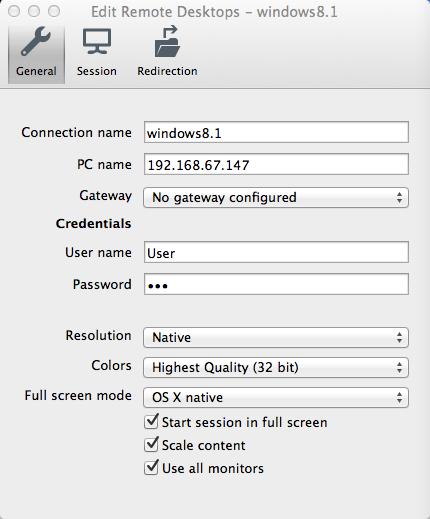Open the Redirection folder icon

167,41
